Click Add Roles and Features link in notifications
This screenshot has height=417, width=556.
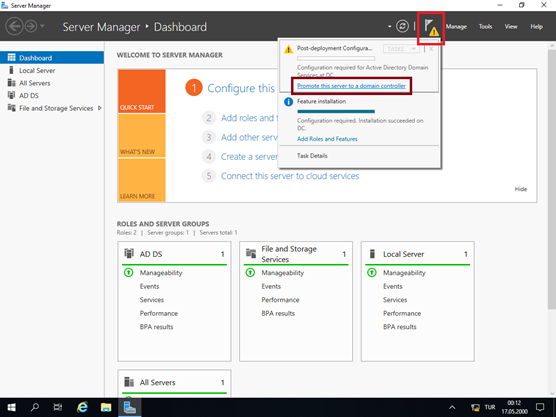coord(327,139)
